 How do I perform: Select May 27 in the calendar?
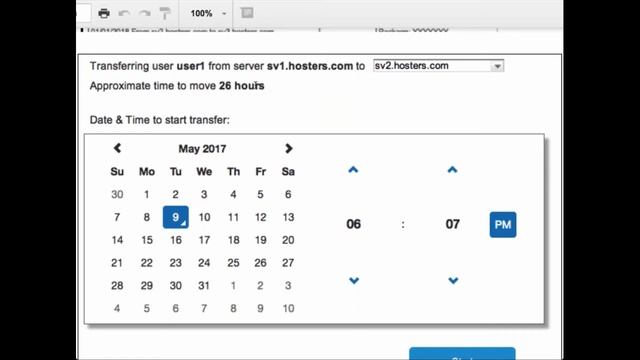point(288,263)
